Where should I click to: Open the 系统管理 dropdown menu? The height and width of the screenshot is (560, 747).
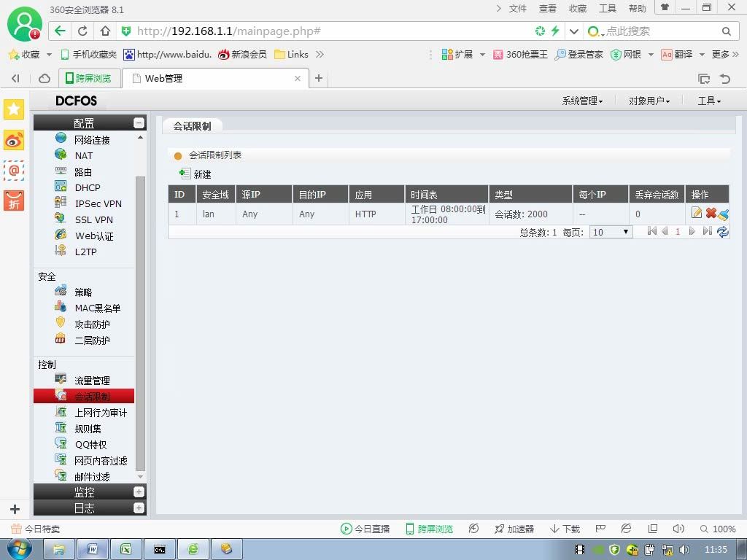tap(582, 101)
